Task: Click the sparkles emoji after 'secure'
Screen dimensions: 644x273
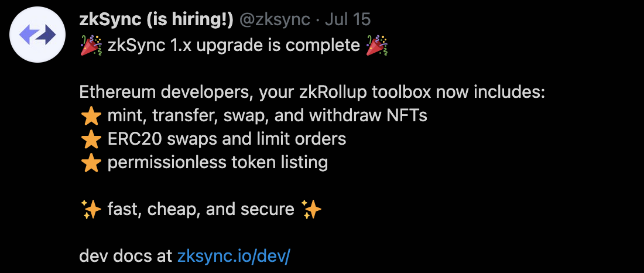Action: coord(311,209)
